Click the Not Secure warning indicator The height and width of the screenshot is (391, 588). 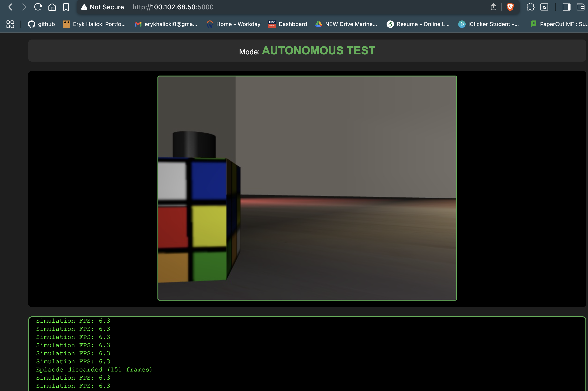pyautogui.click(x=103, y=7)
